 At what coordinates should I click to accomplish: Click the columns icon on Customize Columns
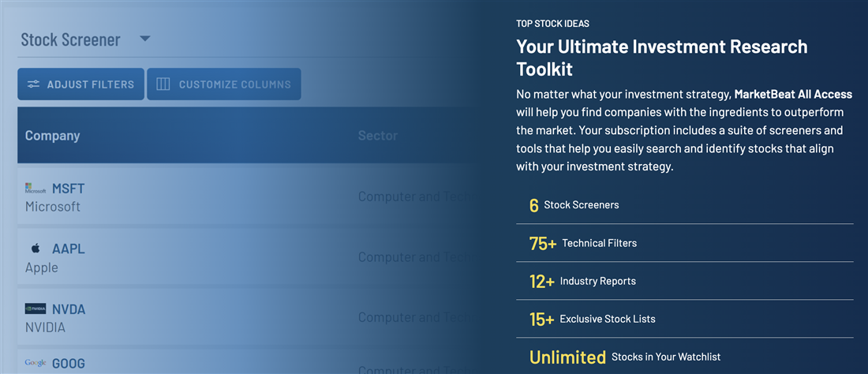click(x=163, y=84)
